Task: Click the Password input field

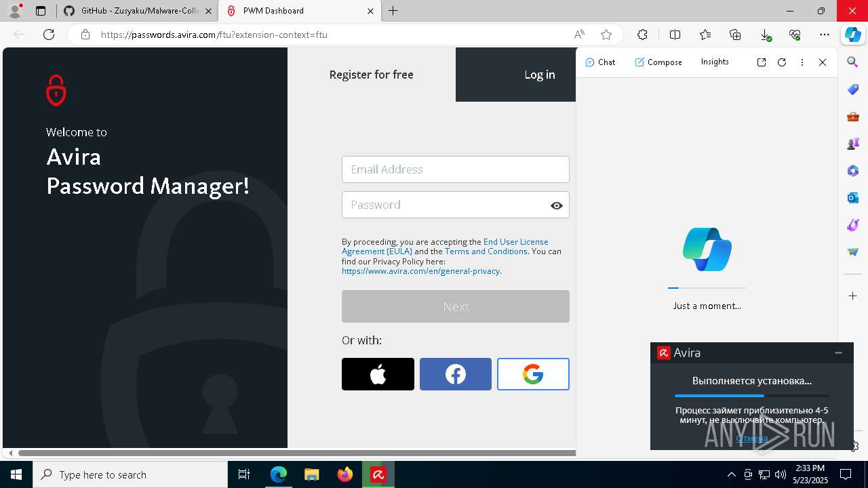Action: point(456,205)
